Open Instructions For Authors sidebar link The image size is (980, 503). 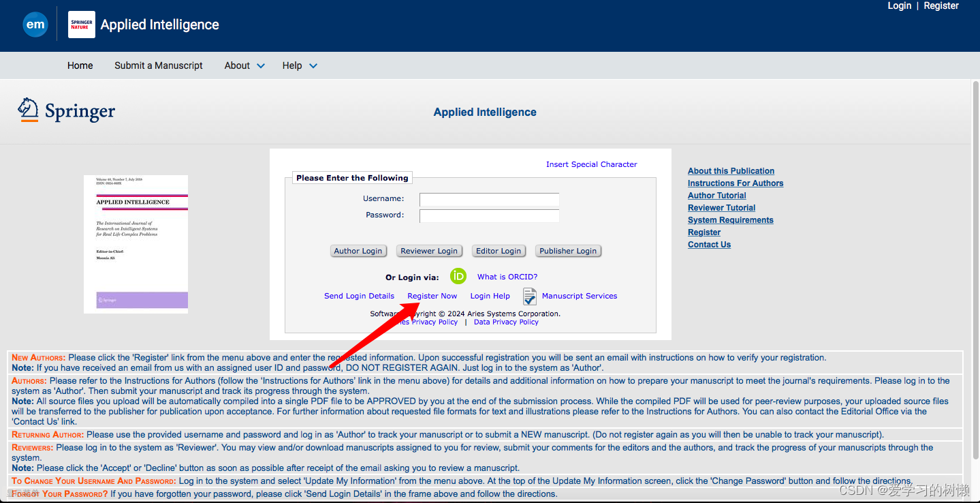click(736, 183)
